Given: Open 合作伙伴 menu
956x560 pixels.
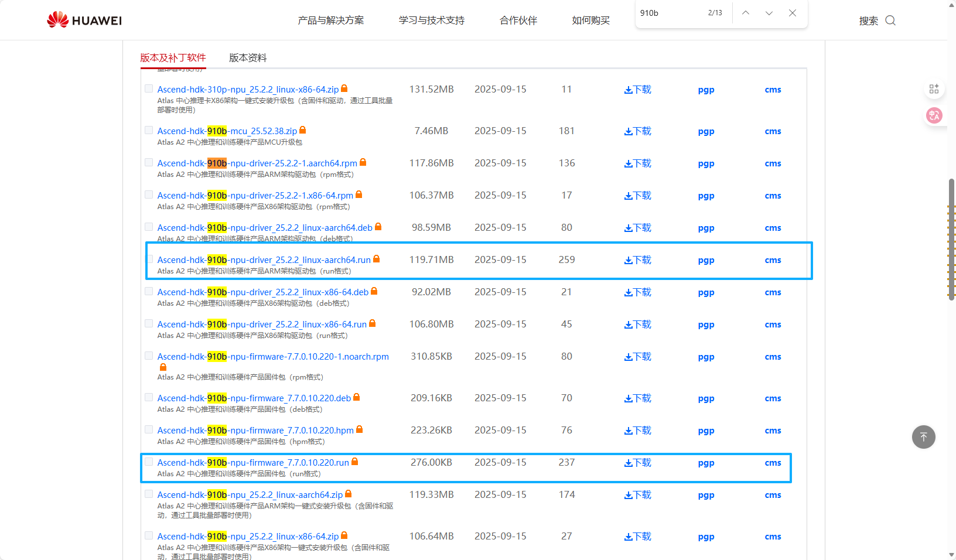Looking at the screenshot, I should click(518, 21).
